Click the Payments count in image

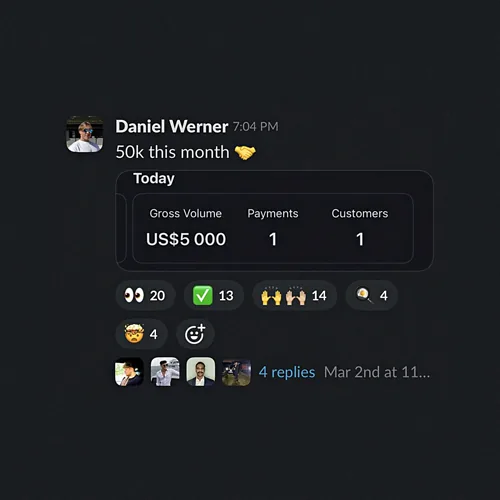click(x=273, y=239)
